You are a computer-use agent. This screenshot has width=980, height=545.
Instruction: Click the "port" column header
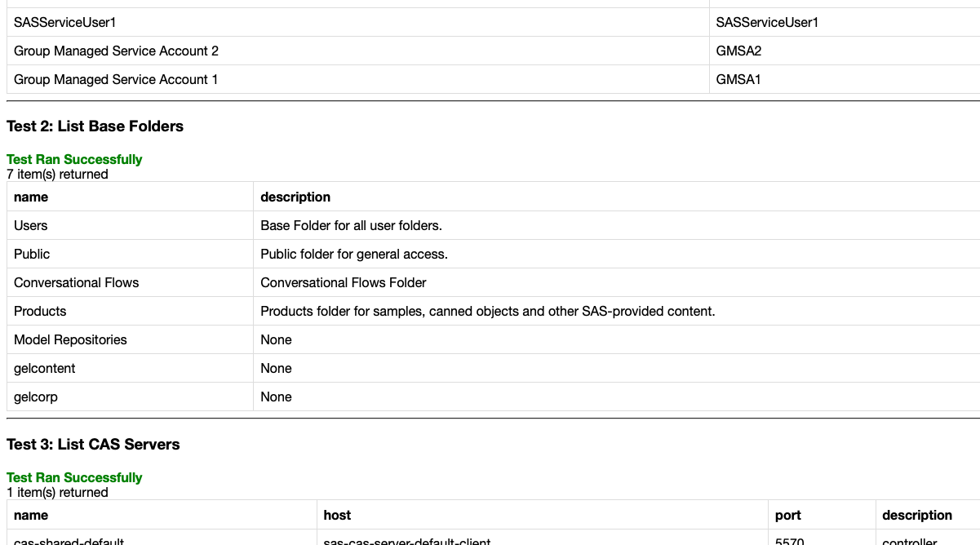pyautogui.click(x=788, y=515)
